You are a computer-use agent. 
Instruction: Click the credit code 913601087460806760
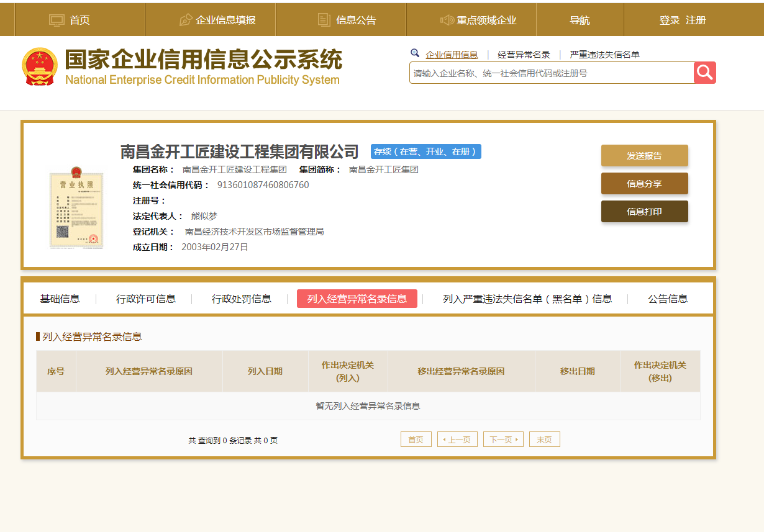point(263,185)
